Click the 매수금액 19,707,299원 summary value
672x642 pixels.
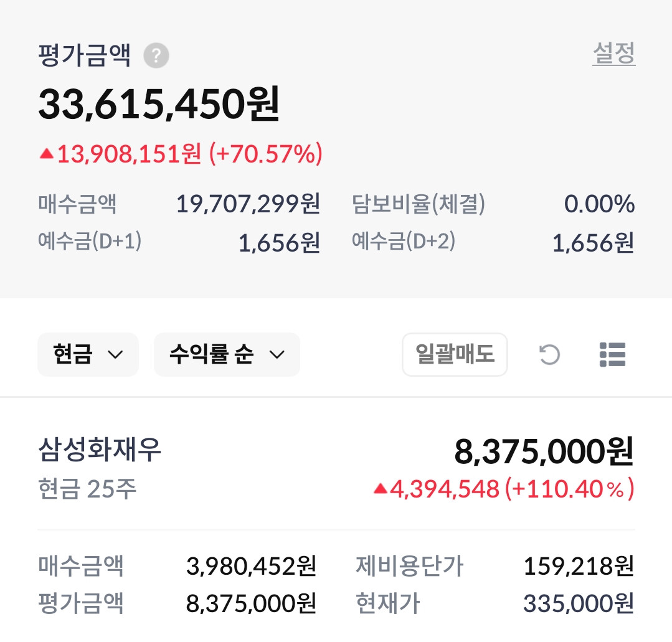(x=248, y=204)
